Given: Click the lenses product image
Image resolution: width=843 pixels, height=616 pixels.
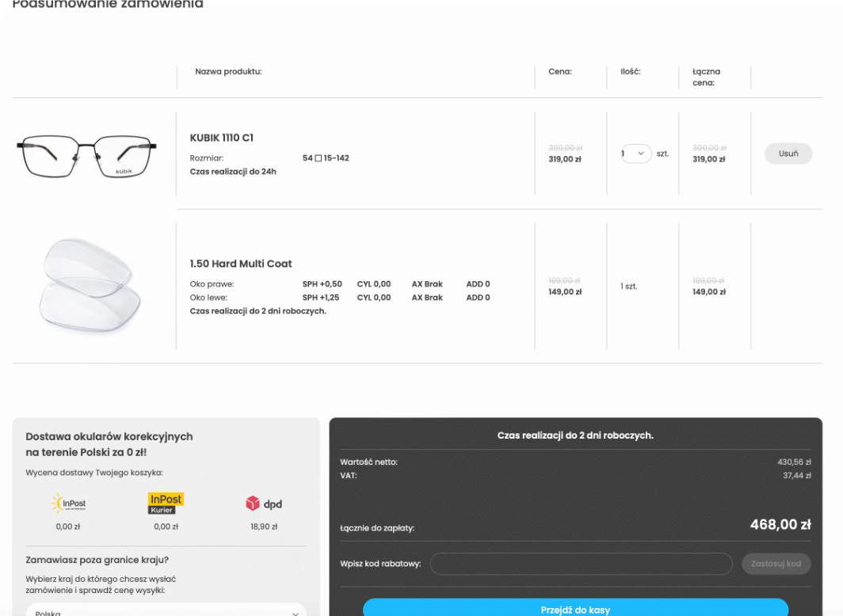Looking at the screenshot, I should 89,283.
